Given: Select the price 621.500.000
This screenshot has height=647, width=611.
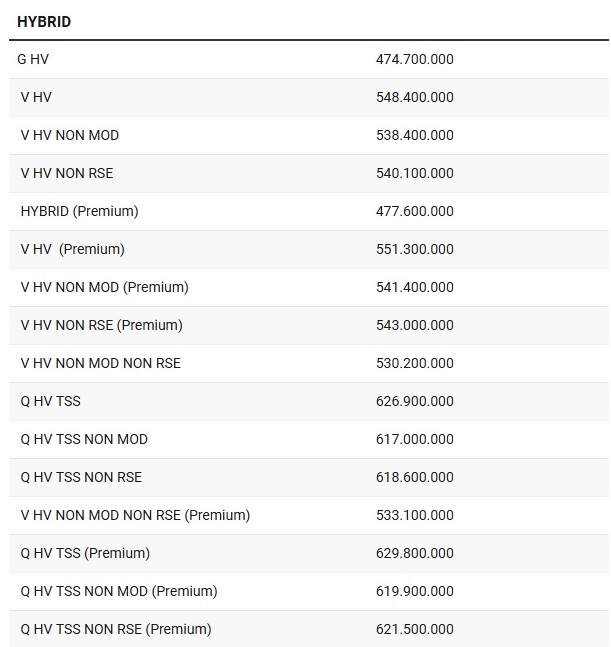Looking at the screenshot, I should pyautogui.click(x=414, y=629).
